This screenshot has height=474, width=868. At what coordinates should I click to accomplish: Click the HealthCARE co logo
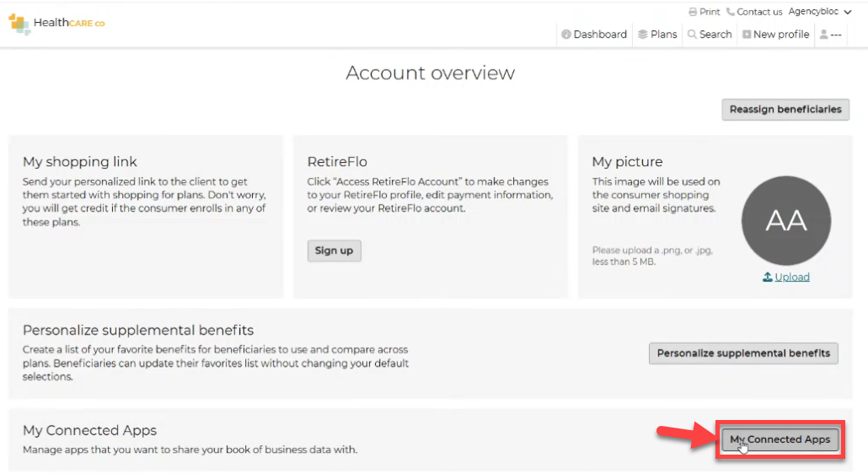(x=56, y=24)
